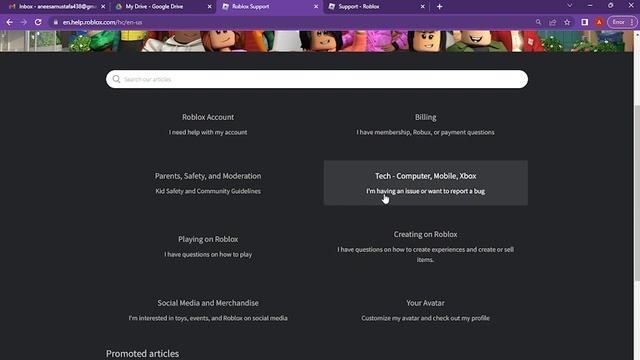This screenshot has height=360, width=640.
Task: Open tab search chevron
Action: coord(569,6)
